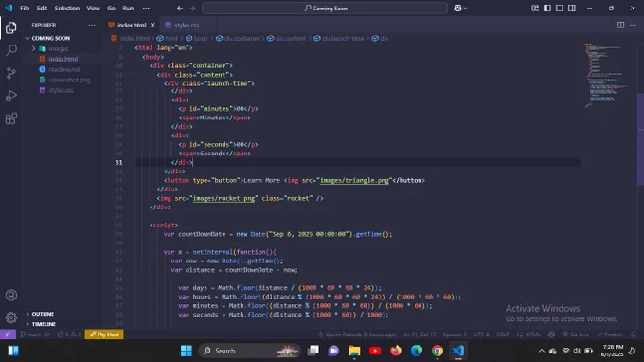The image size is (644, 362).
Task: Open the Run menu
Action: pos(128,8)
